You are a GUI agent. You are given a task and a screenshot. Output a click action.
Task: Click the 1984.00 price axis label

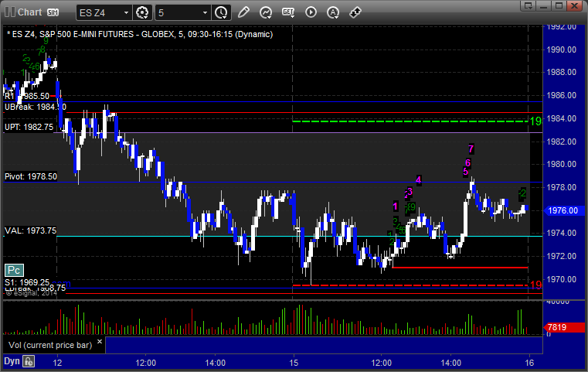[562, 118]
